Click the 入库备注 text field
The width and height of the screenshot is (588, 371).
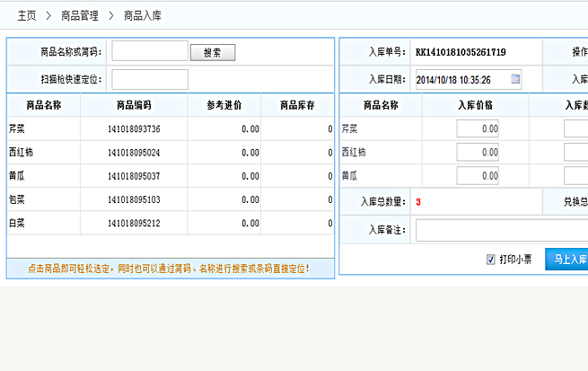pyautogui.click(x=502, y=230)
